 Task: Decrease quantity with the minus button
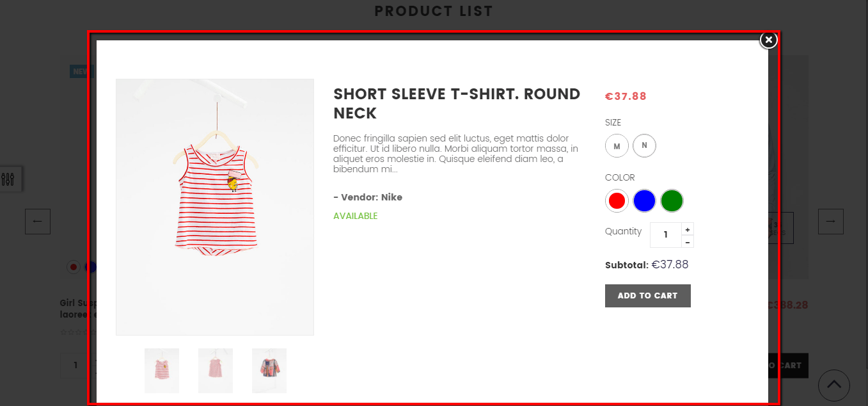pyautogui.click(x=688, y=241)
